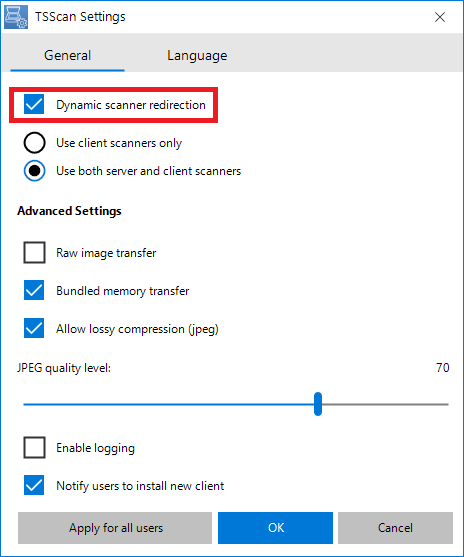This screenshot has height=557, width=464.
Task: Open the Language tab
Action: (197, 55)
